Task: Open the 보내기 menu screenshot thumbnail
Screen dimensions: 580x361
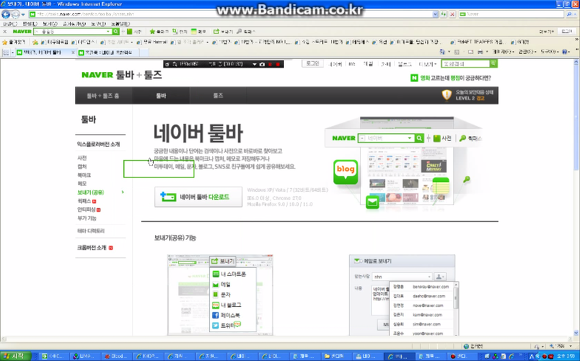Action: tap(220, 295)
